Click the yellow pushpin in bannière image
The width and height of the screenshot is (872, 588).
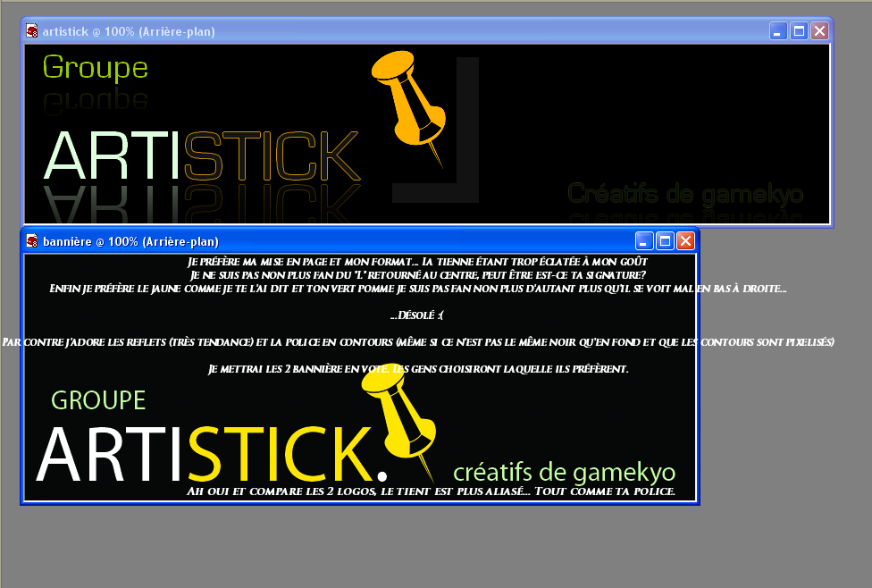[399, 423]
